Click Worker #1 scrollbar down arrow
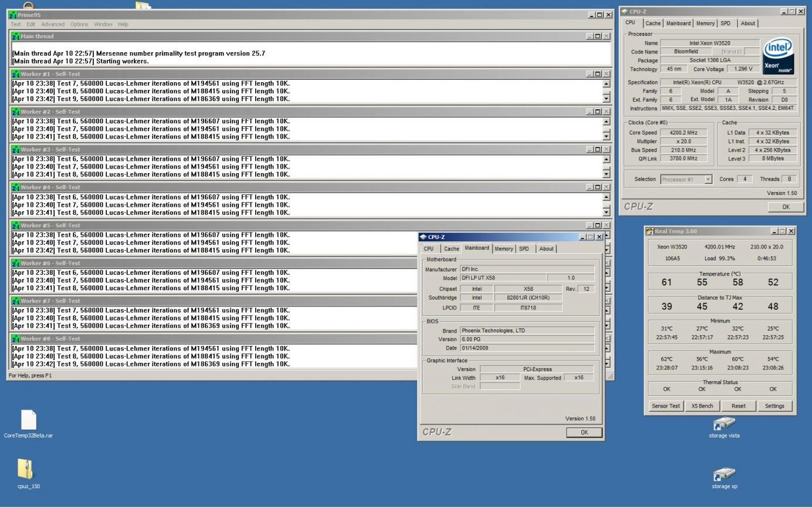The width and height of the screenshot is (812, 508). 607,99
